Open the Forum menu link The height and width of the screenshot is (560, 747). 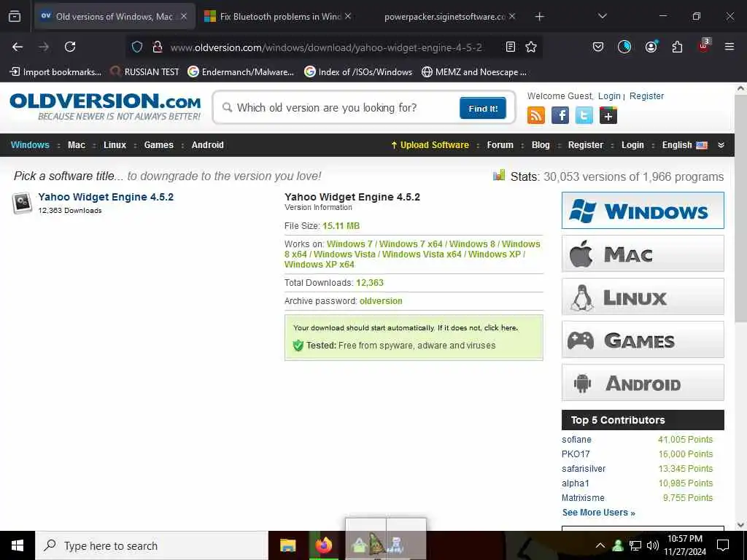(500, 145)
